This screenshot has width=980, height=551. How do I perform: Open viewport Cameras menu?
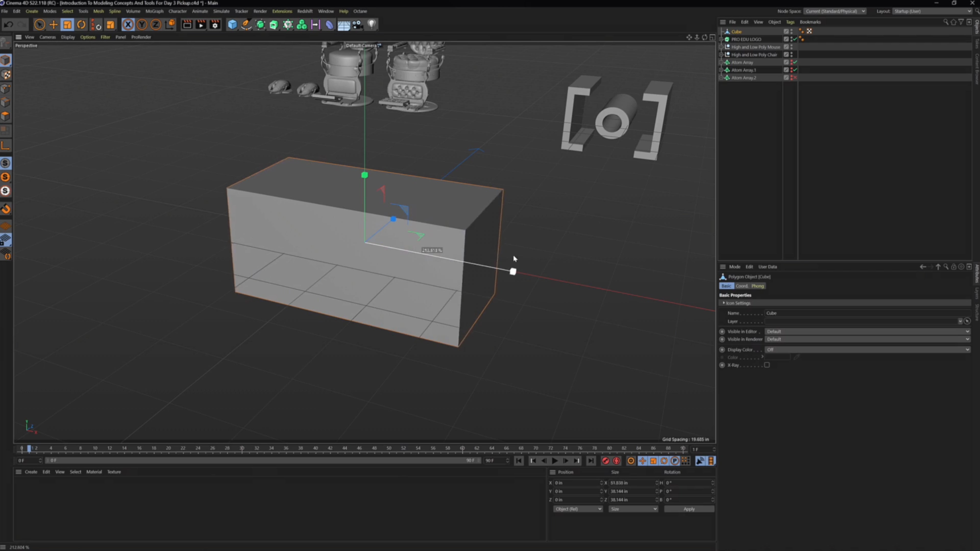click(47, 37)
